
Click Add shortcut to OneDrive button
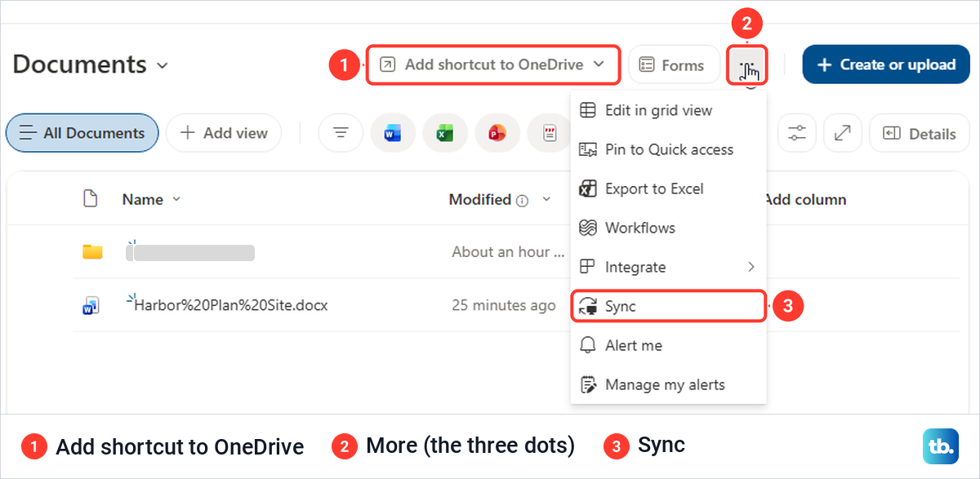[x=493, y=64]
